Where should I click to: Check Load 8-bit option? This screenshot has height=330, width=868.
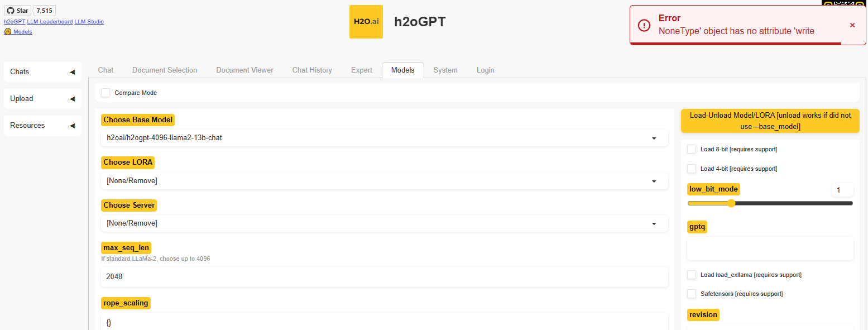point(692,149)
